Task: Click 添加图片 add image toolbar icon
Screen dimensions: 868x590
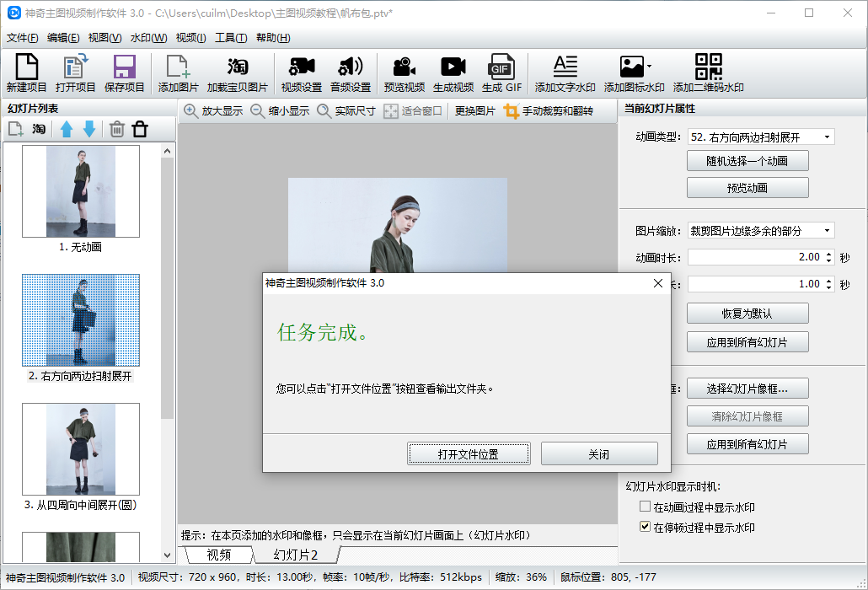Action: 178,72
